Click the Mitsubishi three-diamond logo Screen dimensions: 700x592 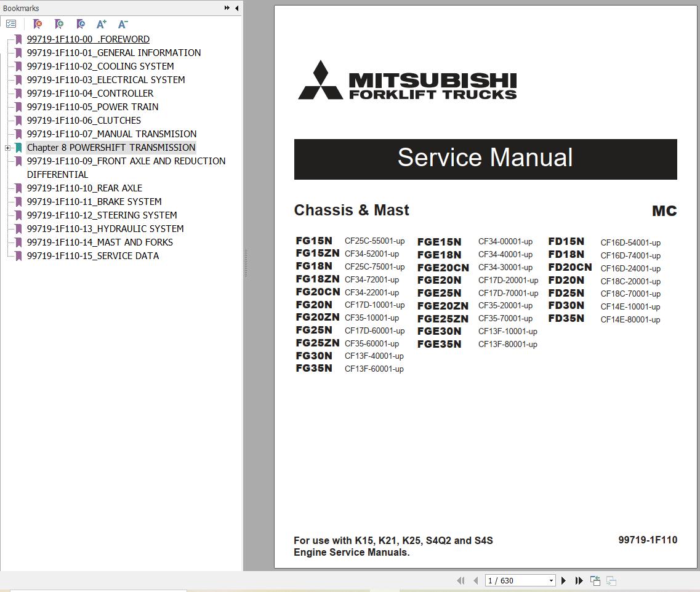[321, 80]
